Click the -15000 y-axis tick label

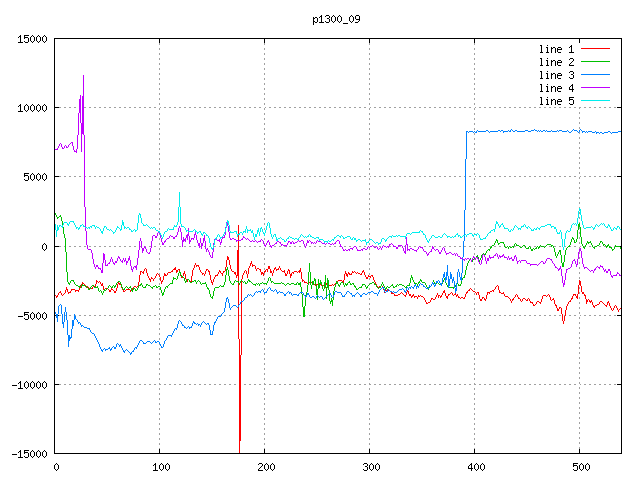click(29, 454)
